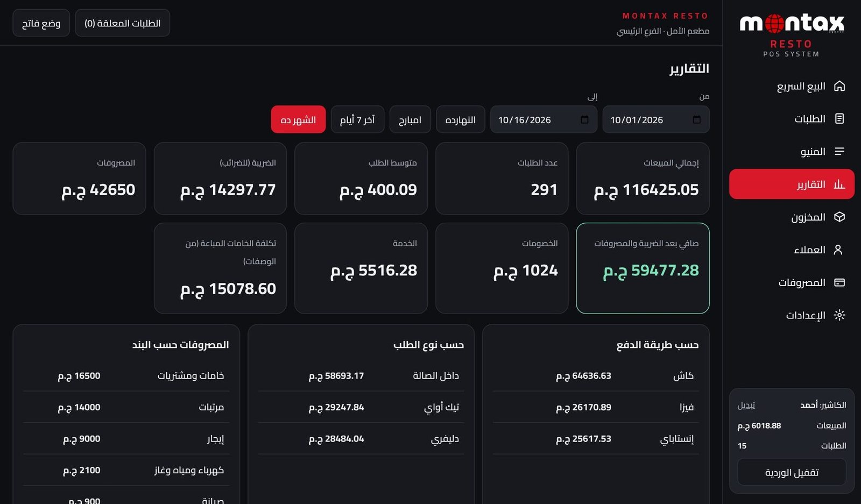Click the إجمالي المبيعات card

coord(643,179)
